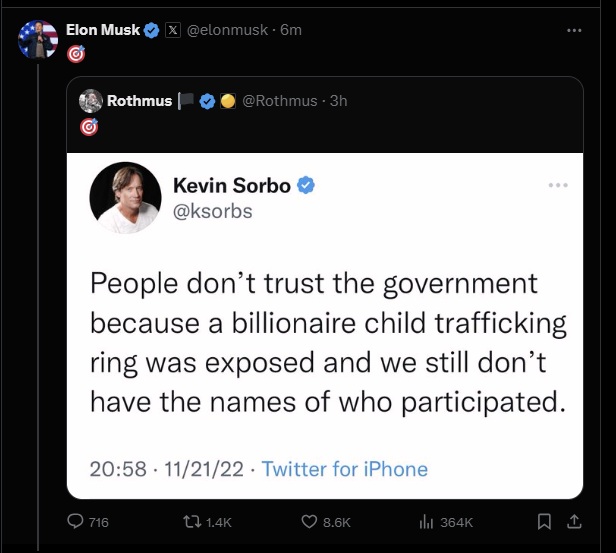Screen dimensions: 616x553
Task: Open the 6m post timestamp
Action: coord(291,30)
